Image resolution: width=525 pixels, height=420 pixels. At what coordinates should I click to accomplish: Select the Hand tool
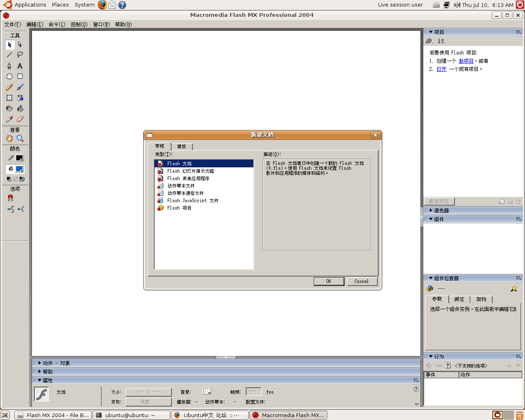(9, 139)
